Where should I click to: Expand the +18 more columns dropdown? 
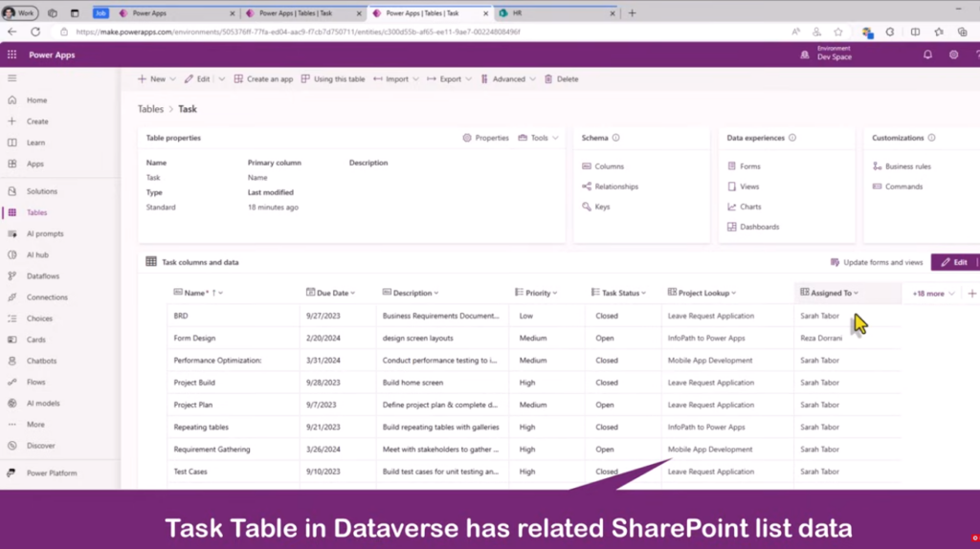point(934,294)
